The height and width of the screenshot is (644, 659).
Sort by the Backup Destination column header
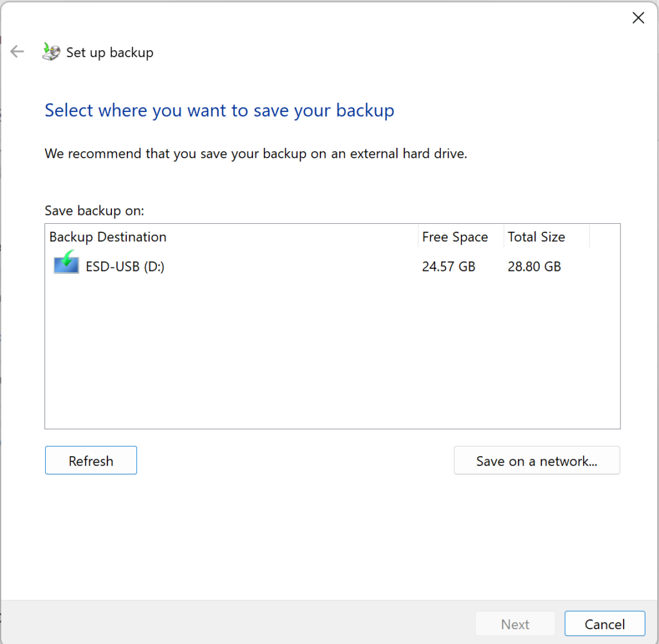coord(108,237)
